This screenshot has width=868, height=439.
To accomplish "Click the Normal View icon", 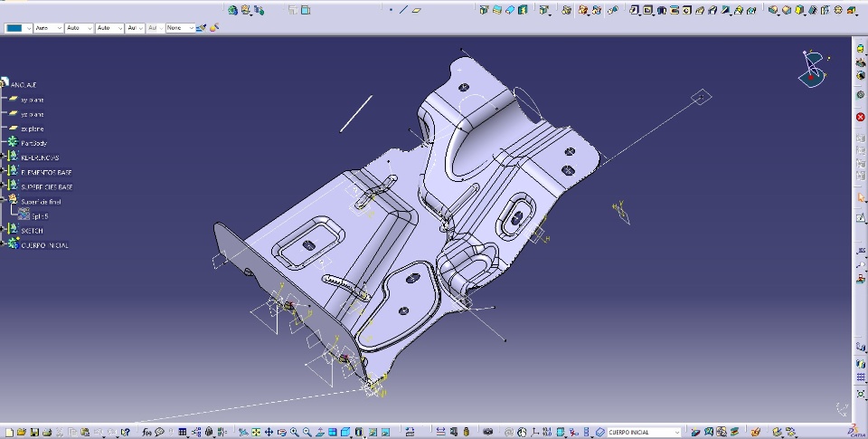I will click(319, 432).
